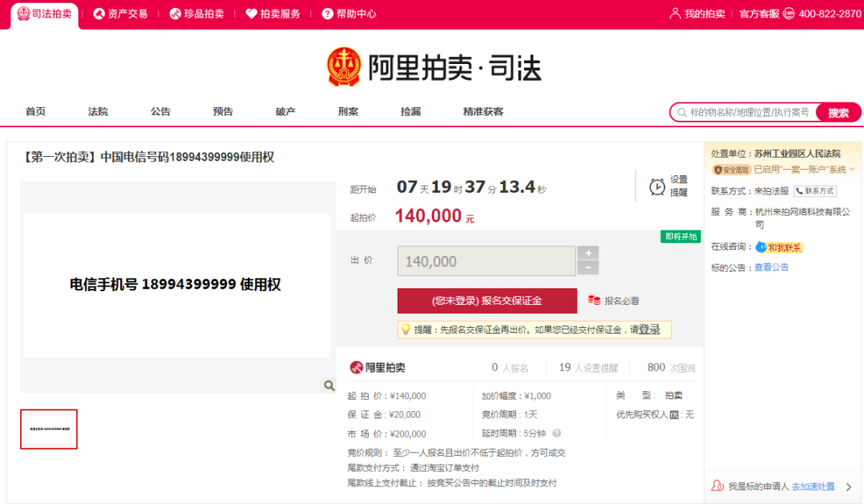
Task: Click the bid amount input field
Action: tap(486, 261)
